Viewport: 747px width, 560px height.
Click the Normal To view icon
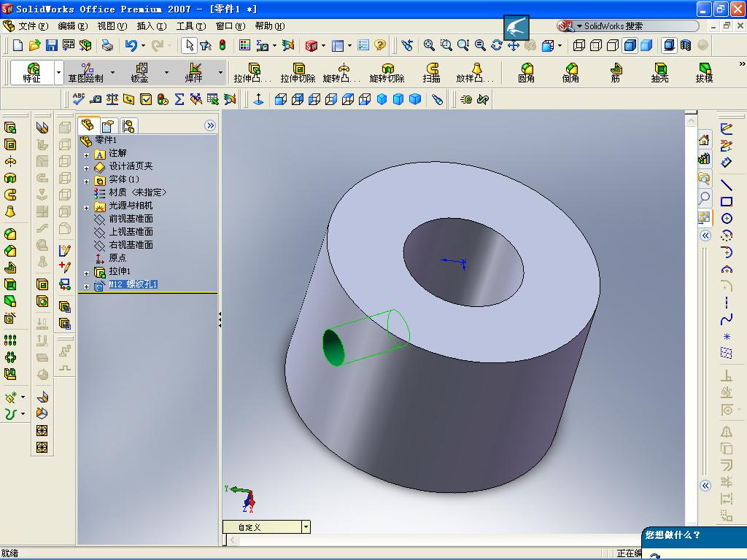[259, 99]
